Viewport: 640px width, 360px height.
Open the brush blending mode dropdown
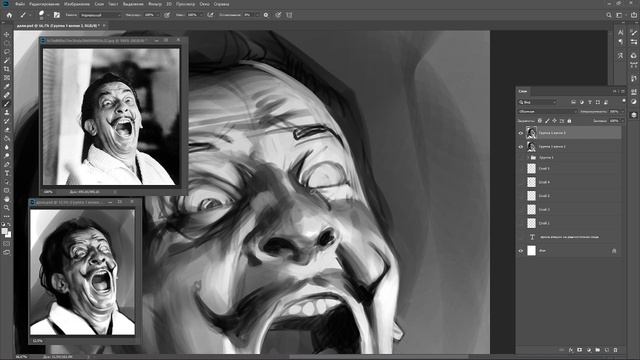[100, 15]
